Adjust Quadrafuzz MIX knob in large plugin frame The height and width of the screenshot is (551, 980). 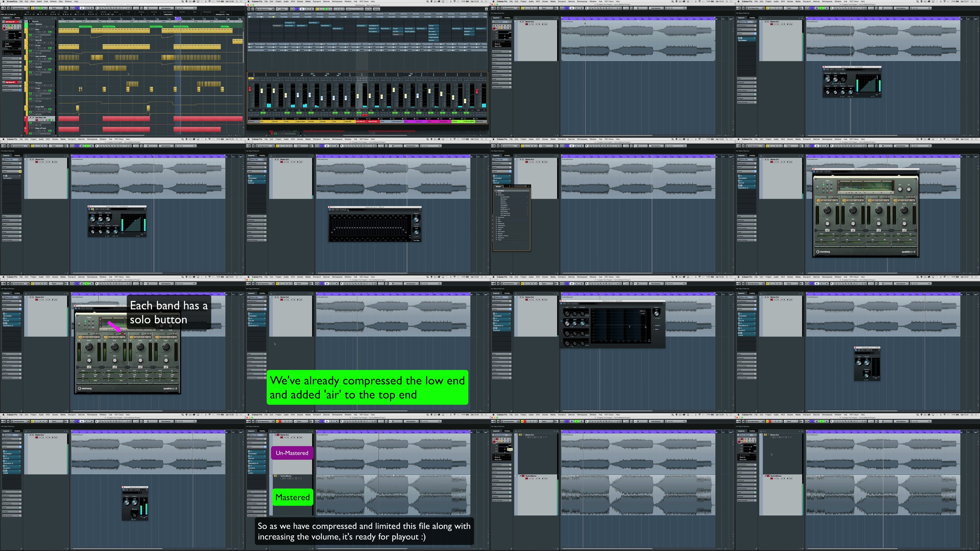click(900, 189)
